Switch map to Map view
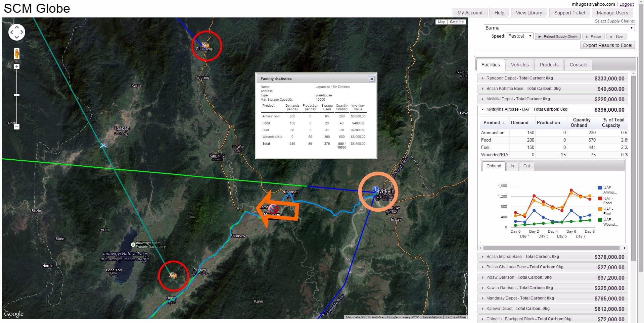The width and height of the screenshot is (644, 323). 442,22
